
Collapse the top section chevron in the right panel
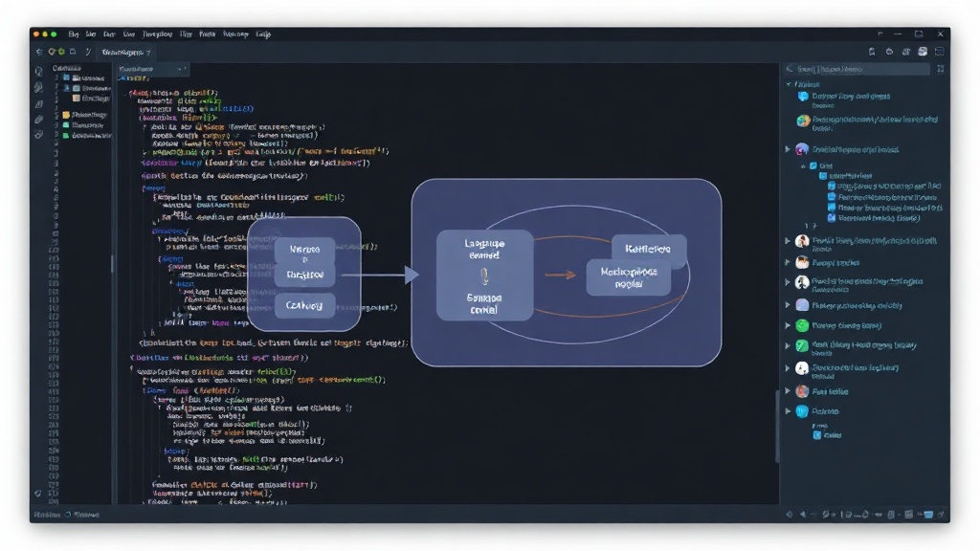point(789,84)
